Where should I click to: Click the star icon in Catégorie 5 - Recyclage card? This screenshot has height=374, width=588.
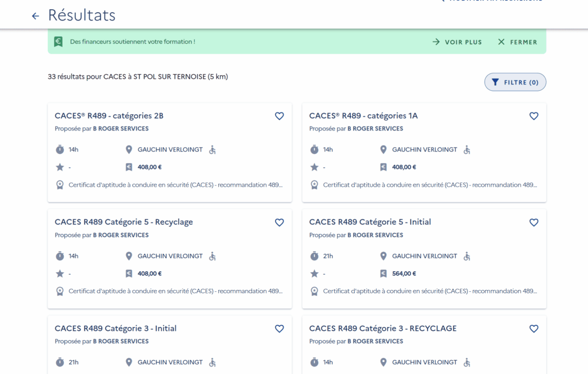pyautogui.click(x=60, y=273)
